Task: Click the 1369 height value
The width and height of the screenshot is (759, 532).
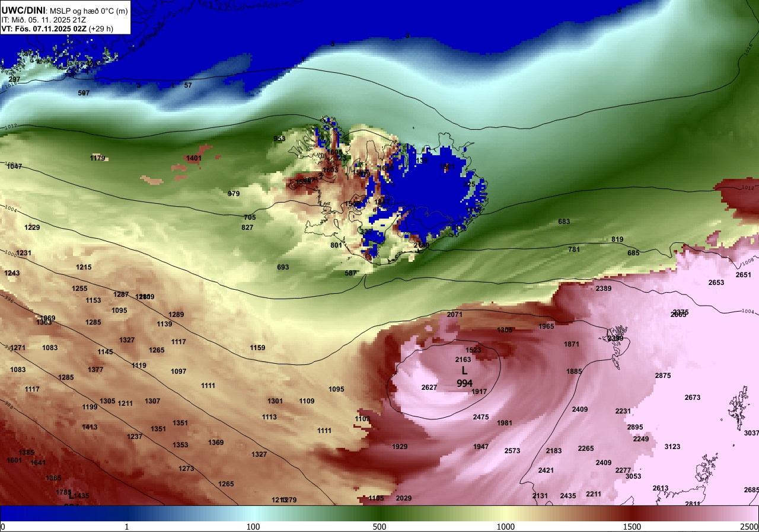Action: 216,443
